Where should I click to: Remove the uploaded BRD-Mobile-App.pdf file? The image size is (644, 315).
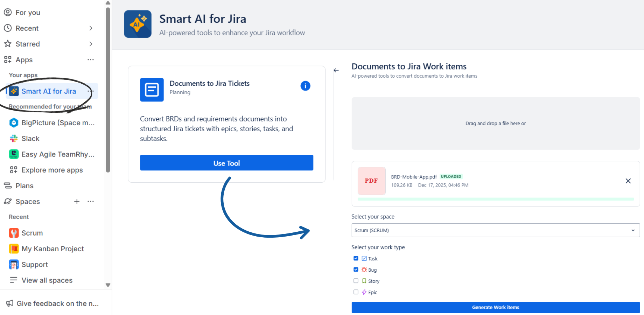[x=628, y=181]
